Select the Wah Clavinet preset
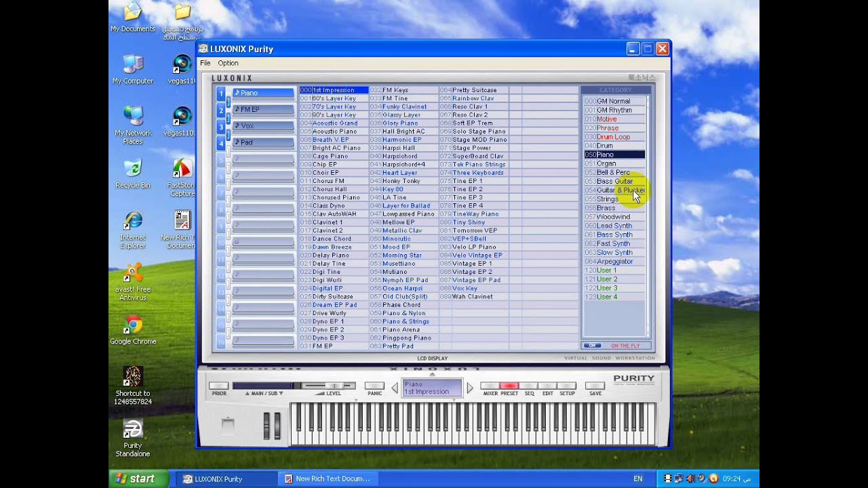 pos(474,297)
